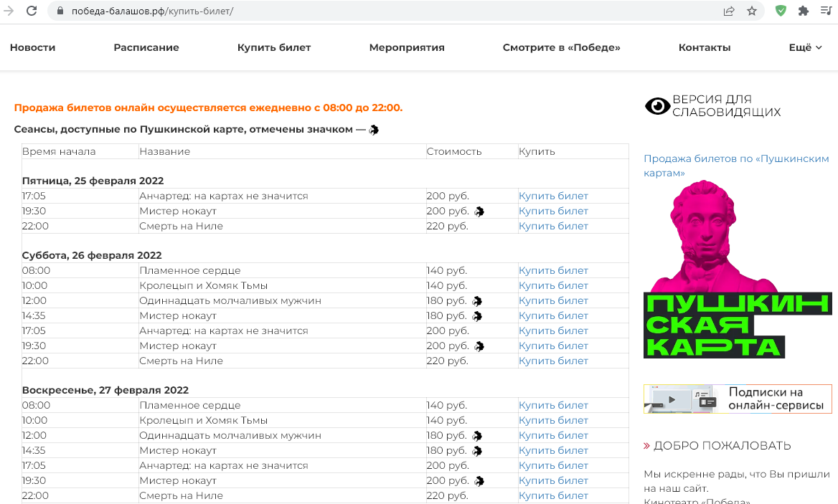Buy ticket for Friday 17:05 Анчартед

(553, 196)
